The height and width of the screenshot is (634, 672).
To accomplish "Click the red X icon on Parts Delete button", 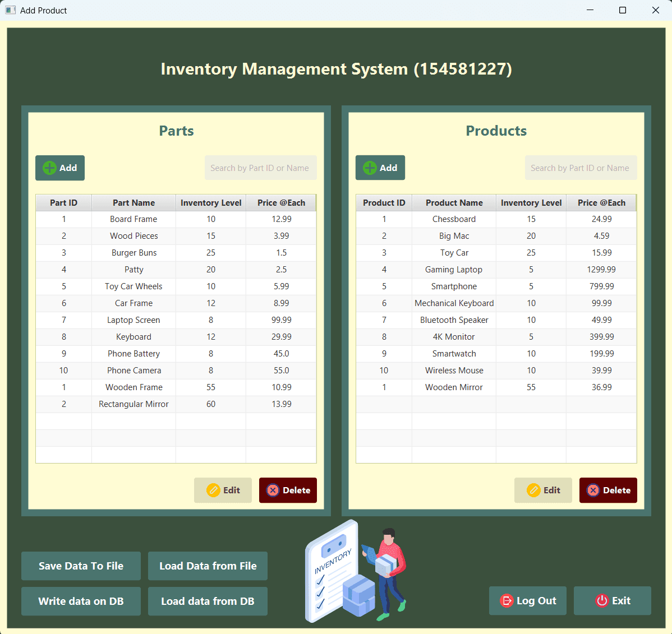I will (273, 490).
